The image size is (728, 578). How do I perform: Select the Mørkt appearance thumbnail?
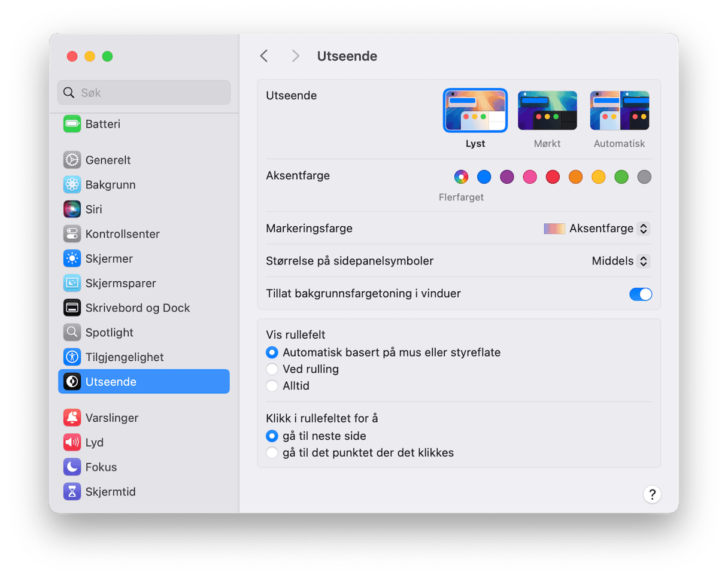(x=547, y=111)
